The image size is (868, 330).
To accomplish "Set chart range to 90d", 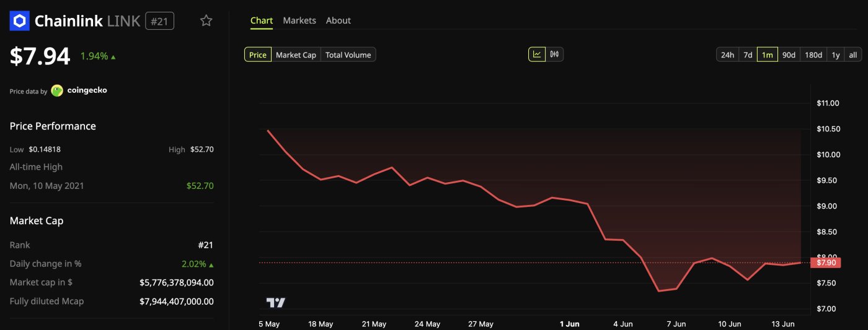I will tap(789, 55).
